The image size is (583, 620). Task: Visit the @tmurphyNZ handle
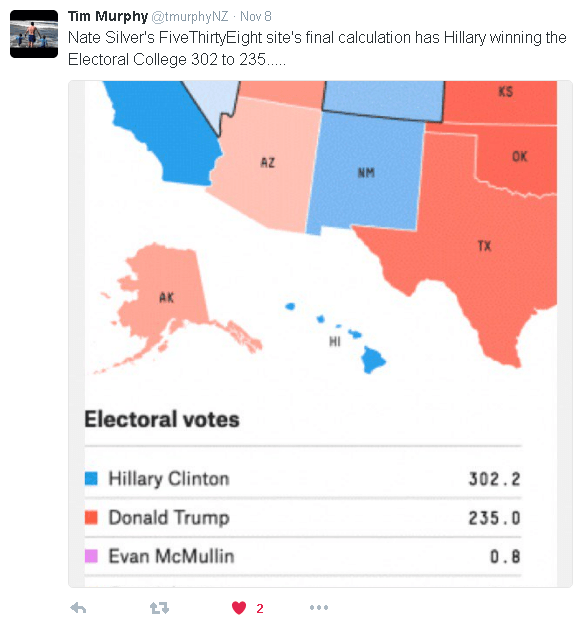(190, 17)
